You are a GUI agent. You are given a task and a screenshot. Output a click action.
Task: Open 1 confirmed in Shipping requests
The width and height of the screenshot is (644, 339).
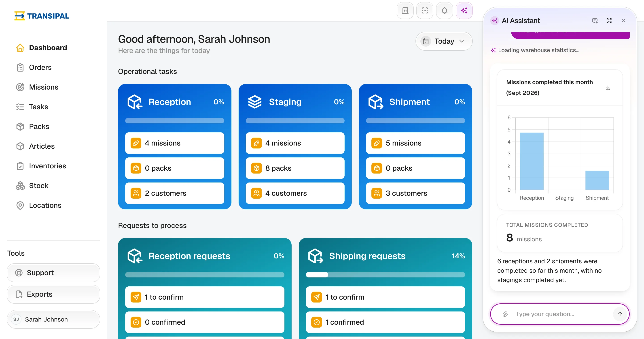point(385,322)
